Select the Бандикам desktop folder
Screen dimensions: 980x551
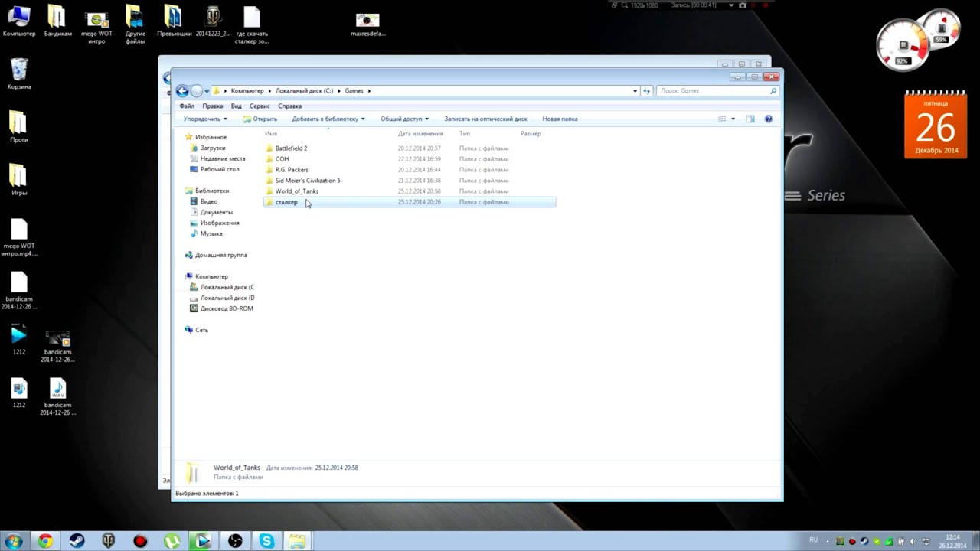pyautogui.click(x=57, y=21)
